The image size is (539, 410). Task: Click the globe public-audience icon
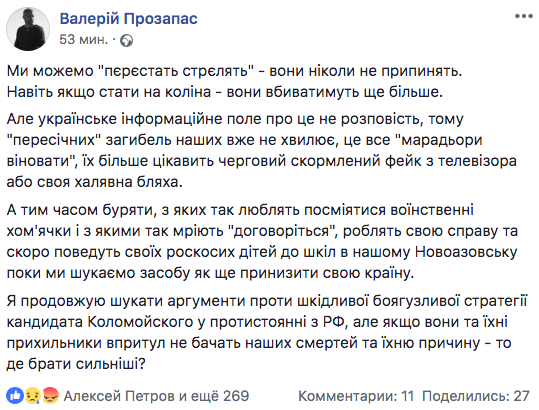pos(126,41)
